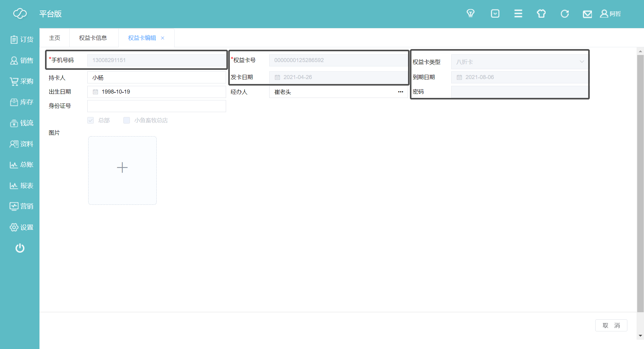Open the 经办人 ellipsis selector
644x349 pixels.
click(x=400, y=92)
